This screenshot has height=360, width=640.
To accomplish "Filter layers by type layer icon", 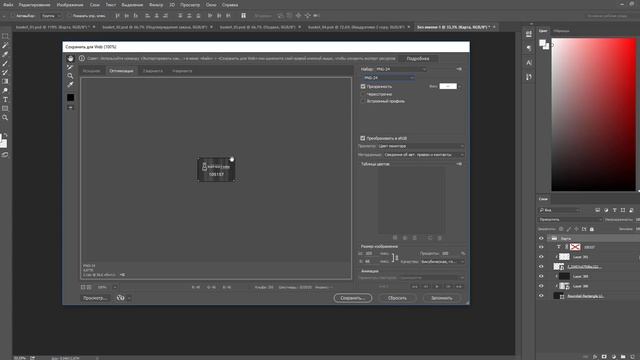I will pyautogui.click(x=614, y=210).
